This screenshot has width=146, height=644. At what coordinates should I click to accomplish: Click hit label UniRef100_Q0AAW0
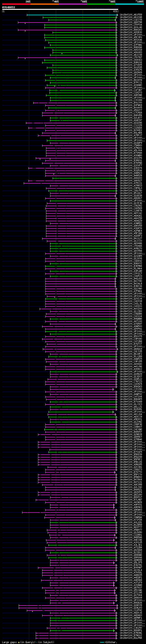pos(131,85)
